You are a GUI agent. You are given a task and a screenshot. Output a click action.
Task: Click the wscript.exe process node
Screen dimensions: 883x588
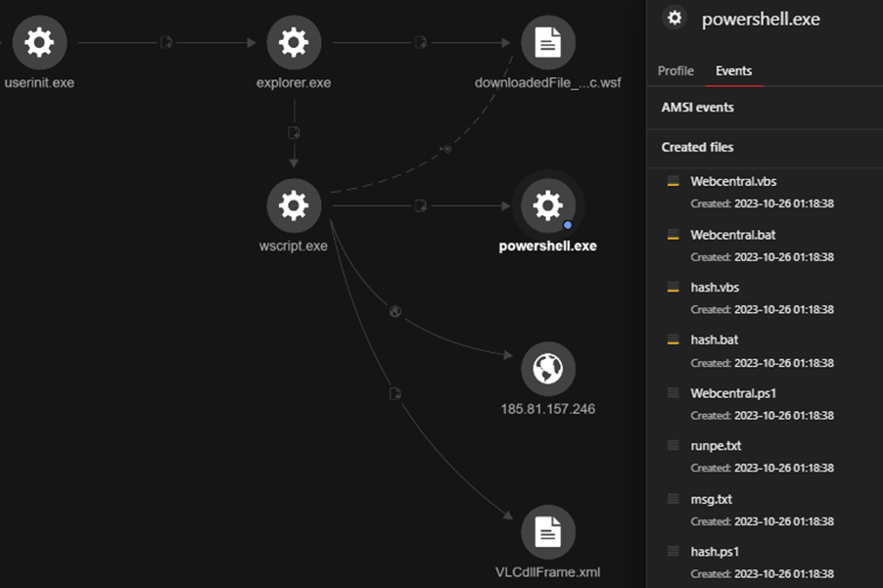294,205
